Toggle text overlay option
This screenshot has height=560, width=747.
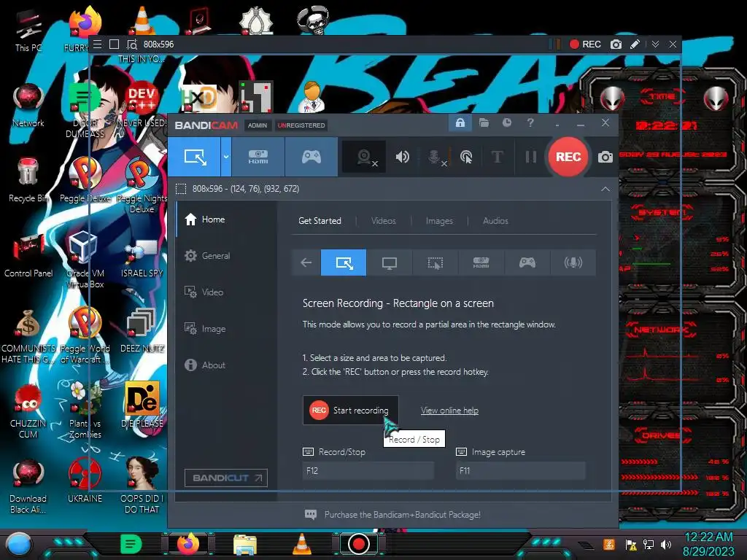point(497,157)
